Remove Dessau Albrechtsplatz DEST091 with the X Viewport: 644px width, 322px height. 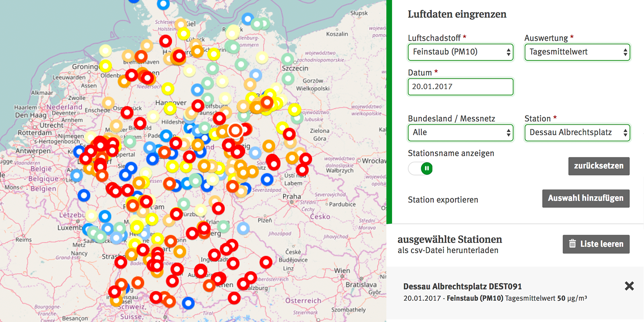(x=629, y=286)
